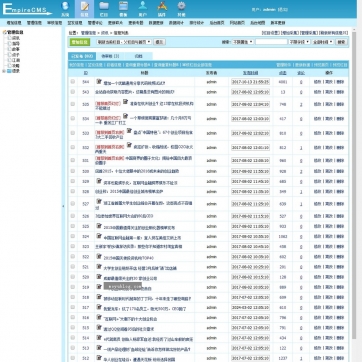Tick the checkbox for row ID 512

[x=73, y=358]
